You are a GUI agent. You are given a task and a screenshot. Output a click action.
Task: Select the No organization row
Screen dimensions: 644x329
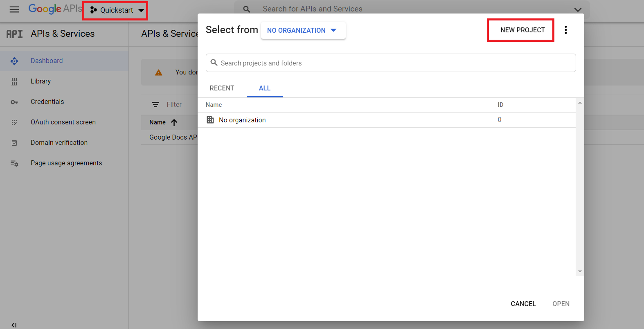pos(242,120)
